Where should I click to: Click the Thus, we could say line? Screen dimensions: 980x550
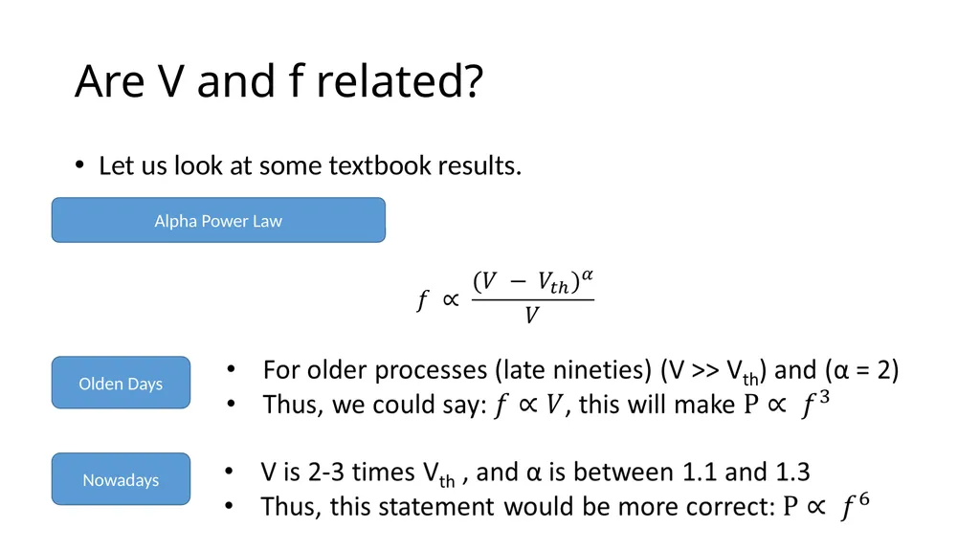tap(546, 405)
